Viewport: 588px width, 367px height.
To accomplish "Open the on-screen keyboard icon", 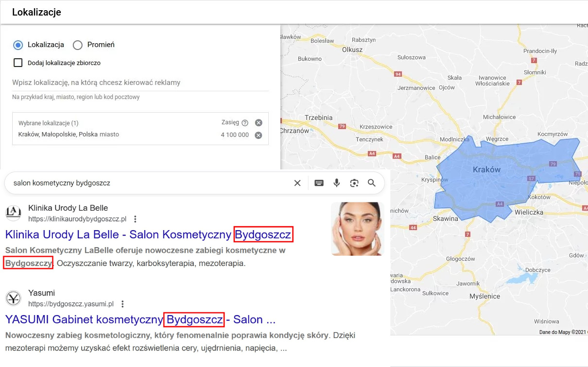I will point(319,183).
